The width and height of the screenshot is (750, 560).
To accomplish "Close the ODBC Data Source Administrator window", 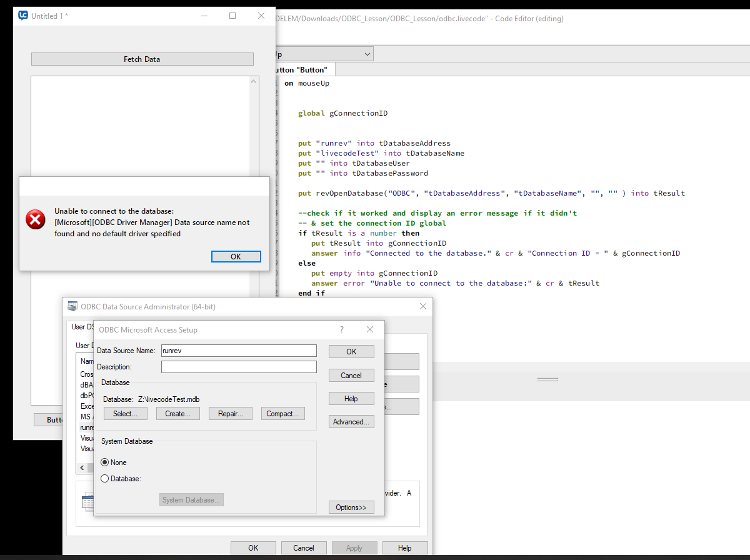I will click(x=423, y=306).
